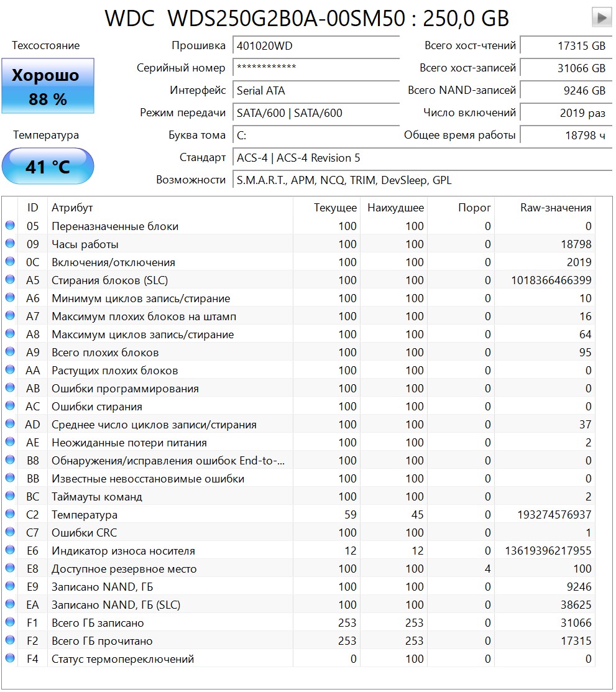Select the Прошивка field 401020WD
Image resolution: width=616 pixels, height=692 pixels.
[316, 46]
